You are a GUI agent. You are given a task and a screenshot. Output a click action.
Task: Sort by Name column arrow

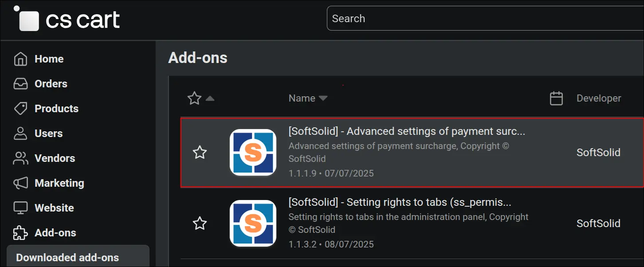click(x=323, y=98)
